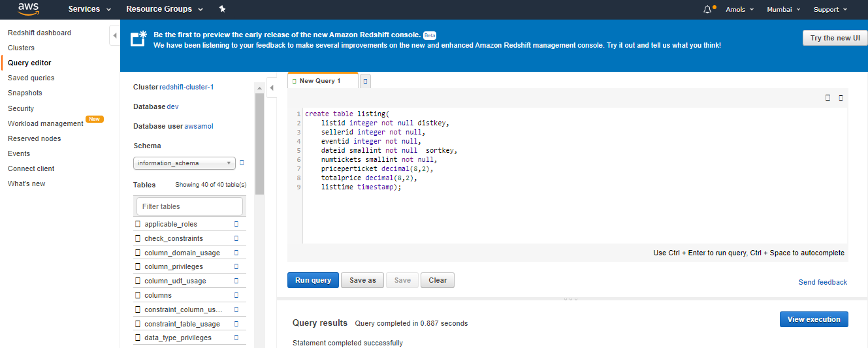868x348 pixels.
Task: Open the Mumbai region dropdown
Action: 783,9
